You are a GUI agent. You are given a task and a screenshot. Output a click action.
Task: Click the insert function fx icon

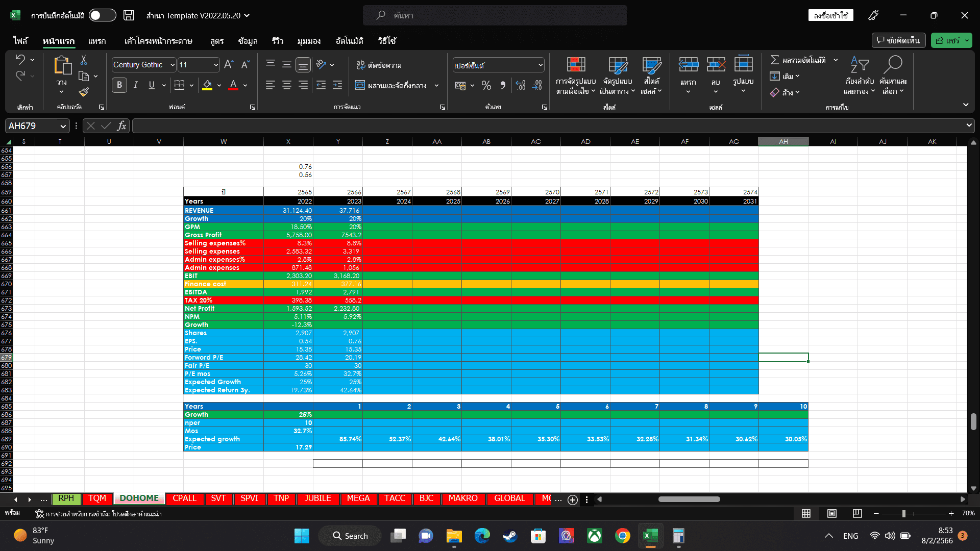(121, 126)
